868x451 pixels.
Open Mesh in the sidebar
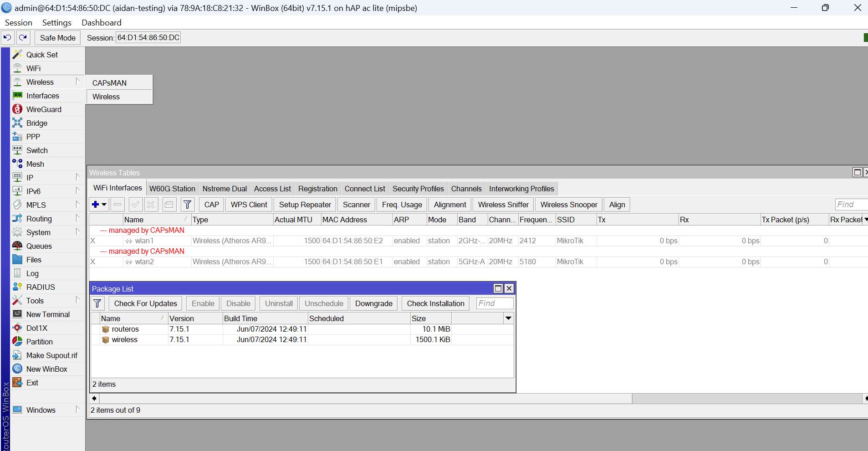pyautogui.click(x=47, y=164)
